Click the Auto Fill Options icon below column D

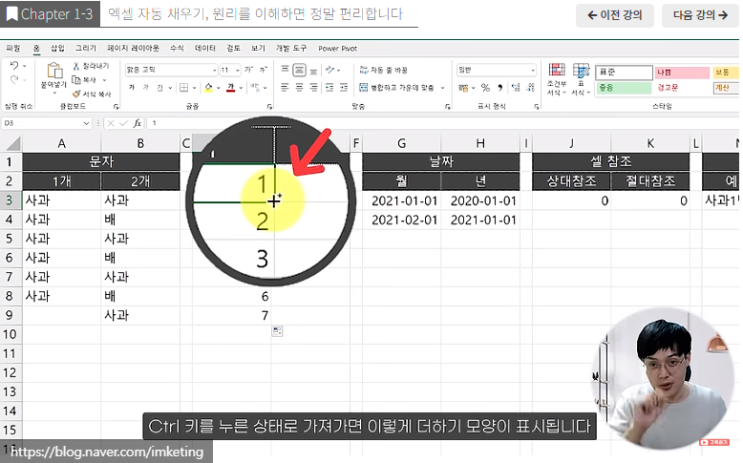click(277, 331)
